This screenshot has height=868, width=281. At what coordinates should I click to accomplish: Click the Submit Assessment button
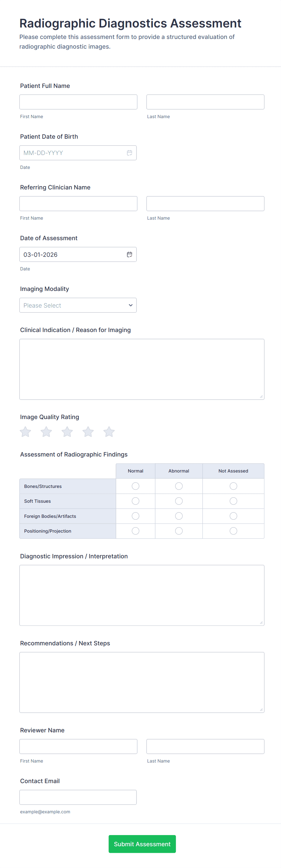142,844
